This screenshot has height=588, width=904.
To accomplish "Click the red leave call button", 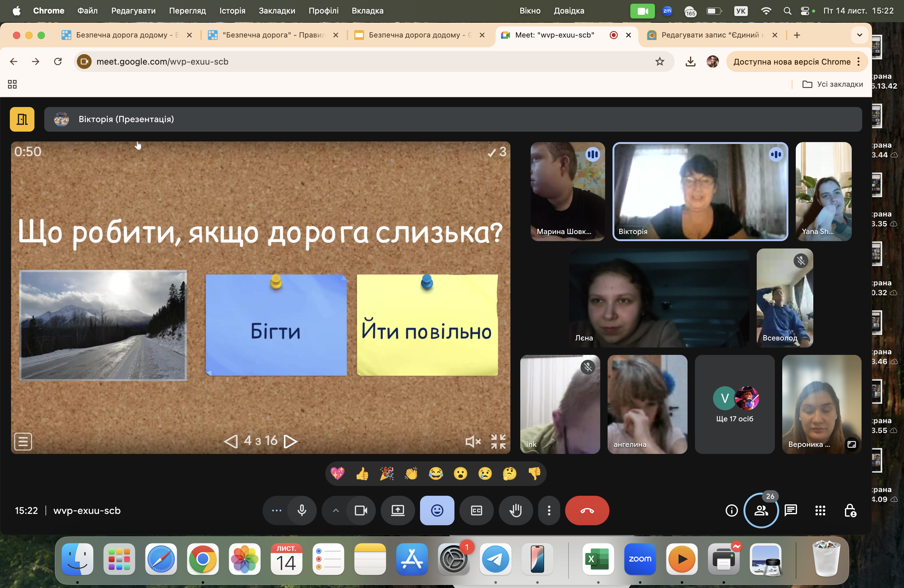I will pos(587,511).
